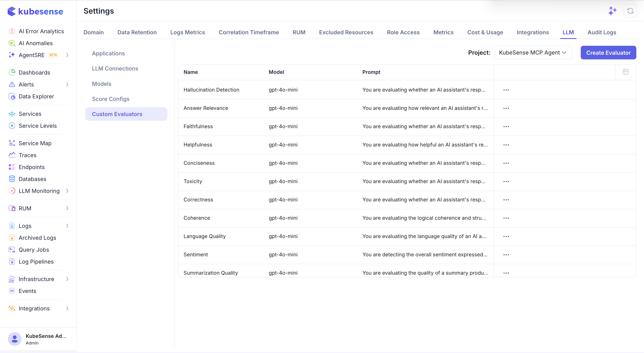This screenshot has width=644, height=353.
Task: Open the KubeSense Admin user profile
Action: click(38, 339)
